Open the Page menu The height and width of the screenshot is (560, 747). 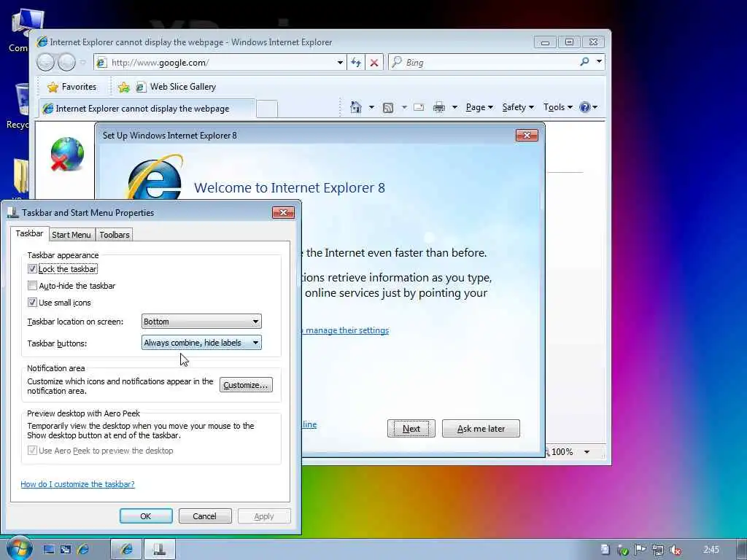tap(479, 107)
